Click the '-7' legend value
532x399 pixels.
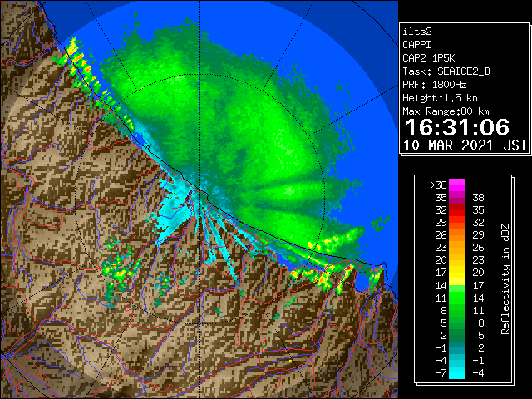441,373
